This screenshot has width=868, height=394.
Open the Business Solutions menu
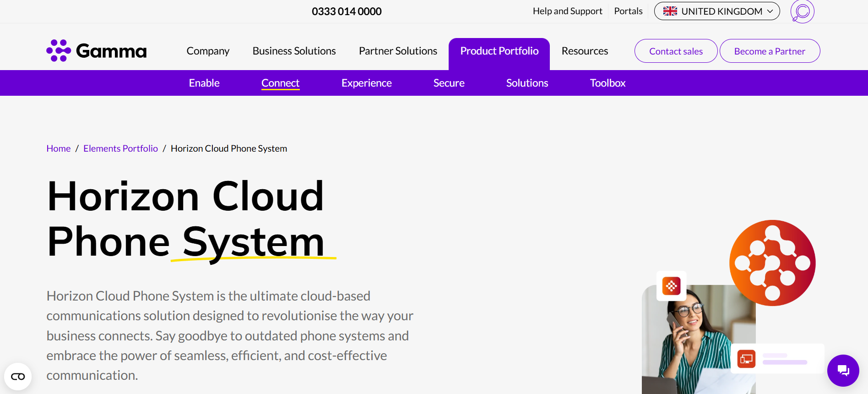tap(294, 51)
